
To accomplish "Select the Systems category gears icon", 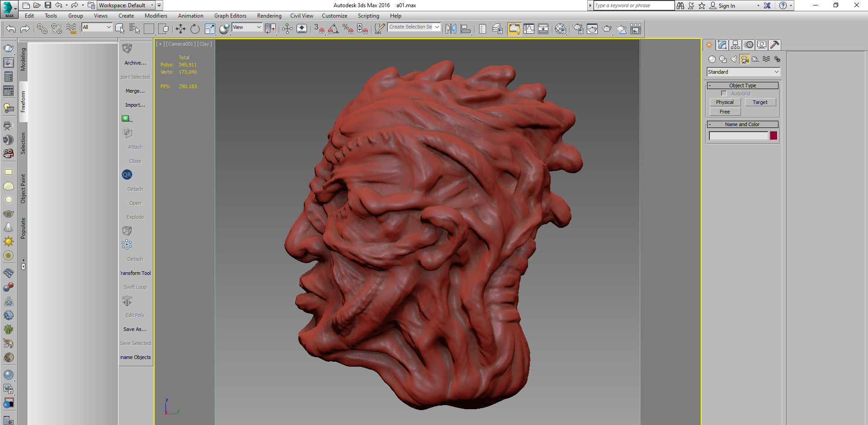I will pos(777,59).
